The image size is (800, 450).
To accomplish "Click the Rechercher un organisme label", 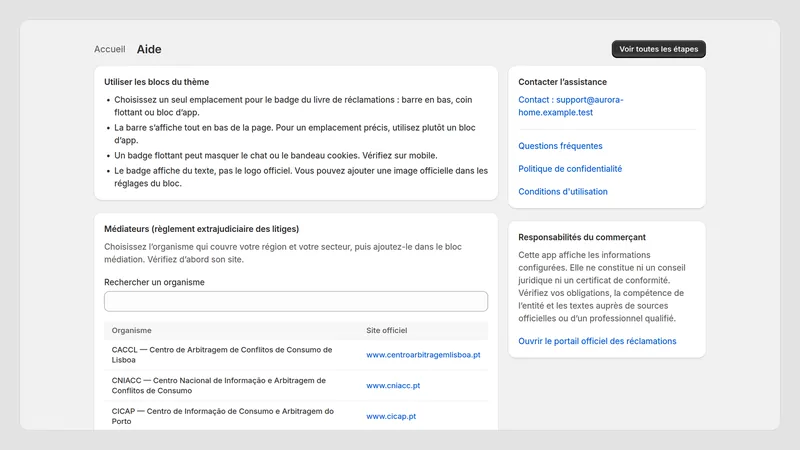I will pos(154,282).
